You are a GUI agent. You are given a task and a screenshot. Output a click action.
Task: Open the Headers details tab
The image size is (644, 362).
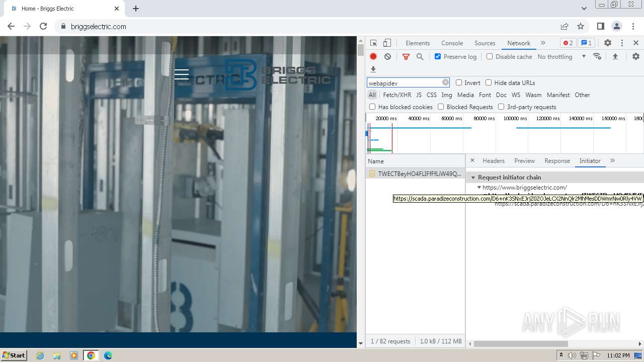click(494, 160)
